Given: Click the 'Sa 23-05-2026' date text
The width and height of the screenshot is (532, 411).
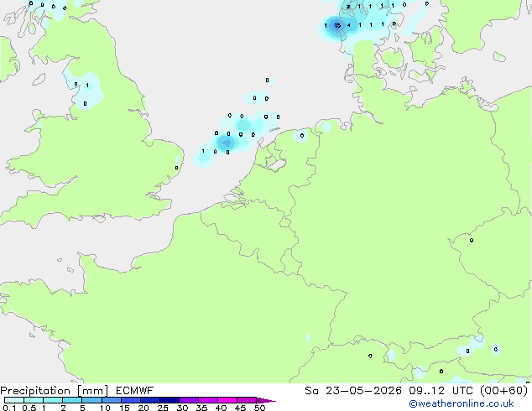Looking at the screenshot, I should click(x=353, y=391).
